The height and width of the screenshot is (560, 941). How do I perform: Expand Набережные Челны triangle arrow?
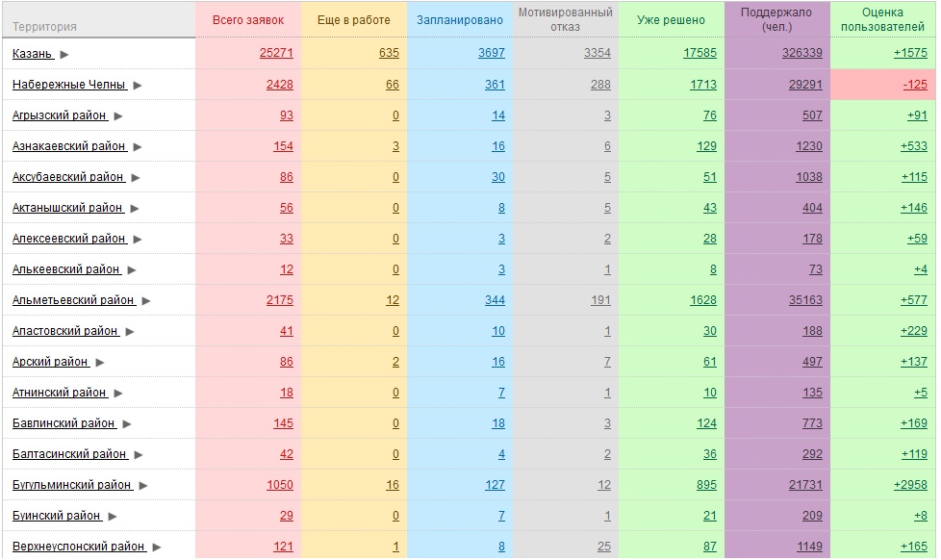click(138, 86)
